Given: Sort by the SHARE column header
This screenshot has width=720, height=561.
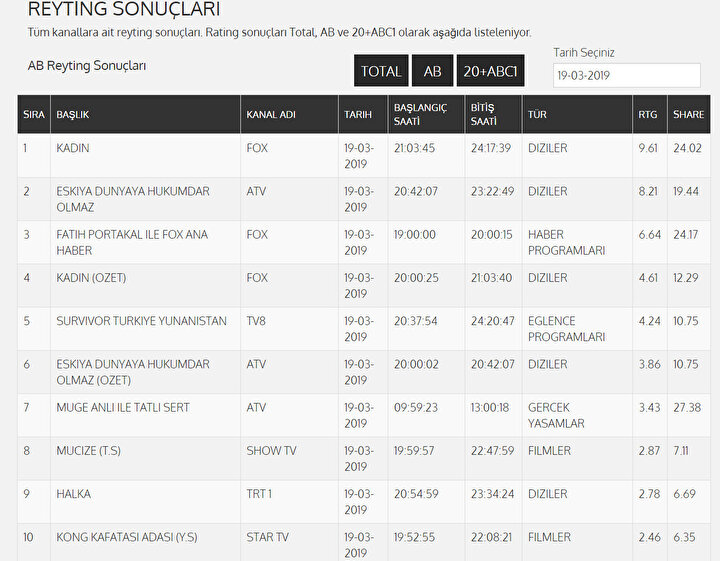Looking at the screenshot, I should pyautogui.click(x=689, y=114).
